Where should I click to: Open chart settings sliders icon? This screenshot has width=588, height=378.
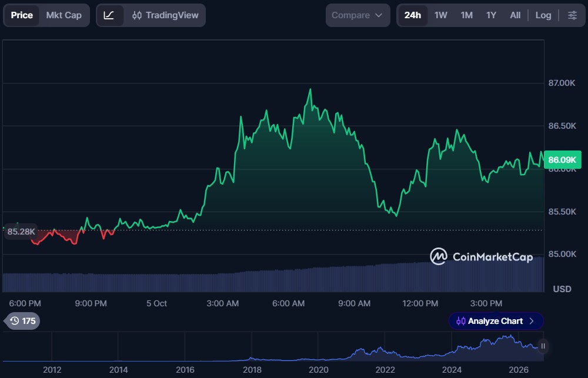point(572,15)
